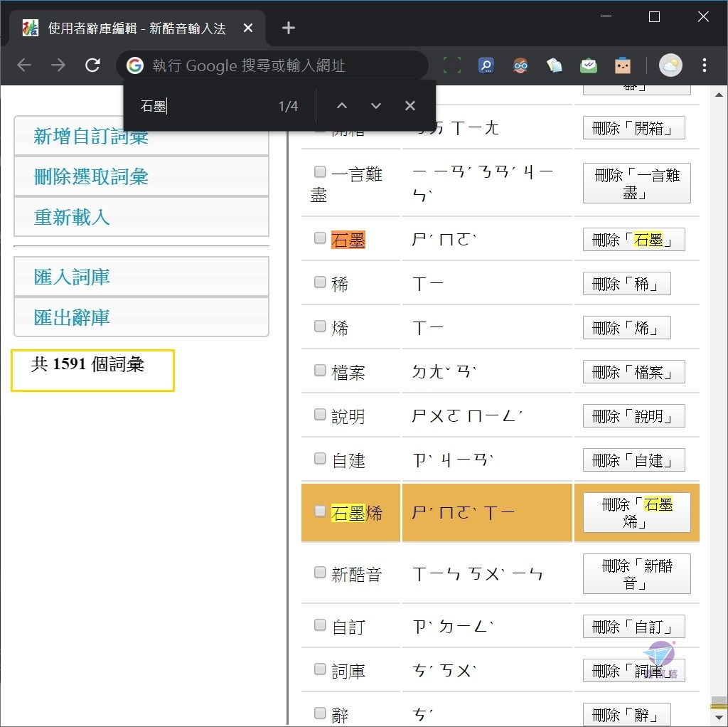Click the browser forward arrow

pos(58,65)
